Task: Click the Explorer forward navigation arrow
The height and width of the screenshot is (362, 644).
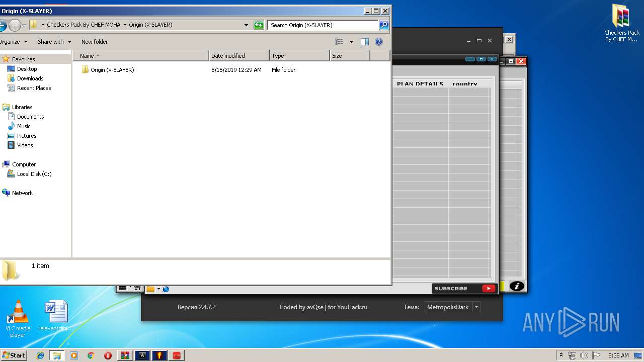Action: (15, 25)
